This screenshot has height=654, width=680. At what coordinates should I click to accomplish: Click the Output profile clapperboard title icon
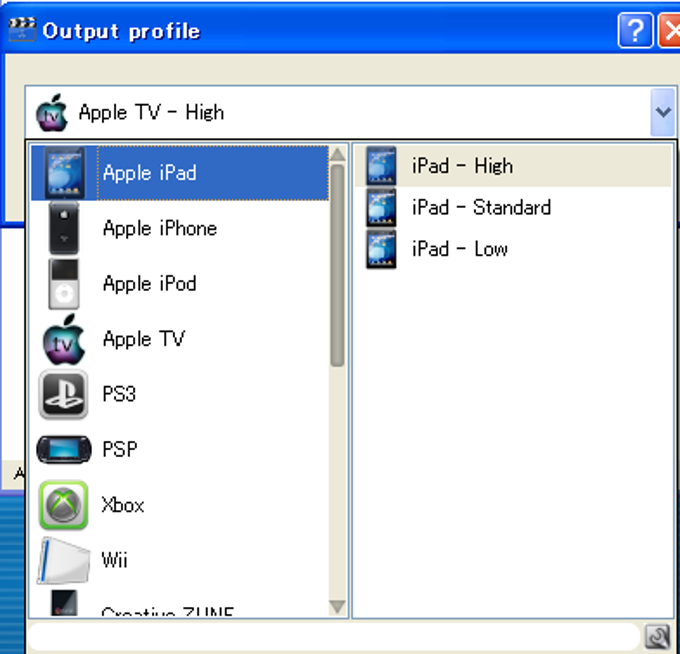pos(22,29)
